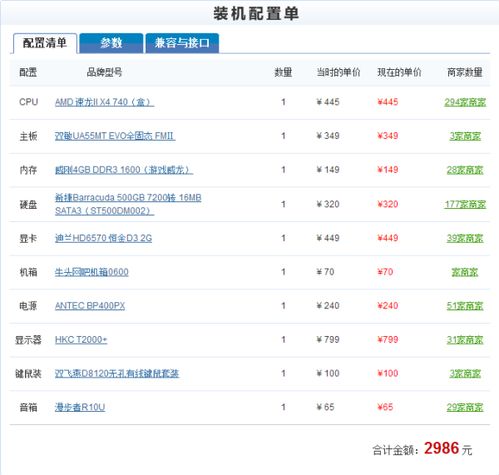The height and width of the screenshot is (475, 499).
Task: Open the HD6570 graphics card link
Action: tap(103, 238)
